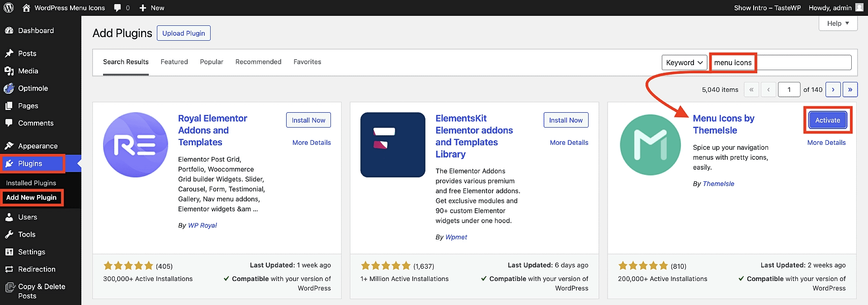Click Show Intro – TasteWP in admin bar
This screenshot has height=305, width=868.
[x=767, y=8]
